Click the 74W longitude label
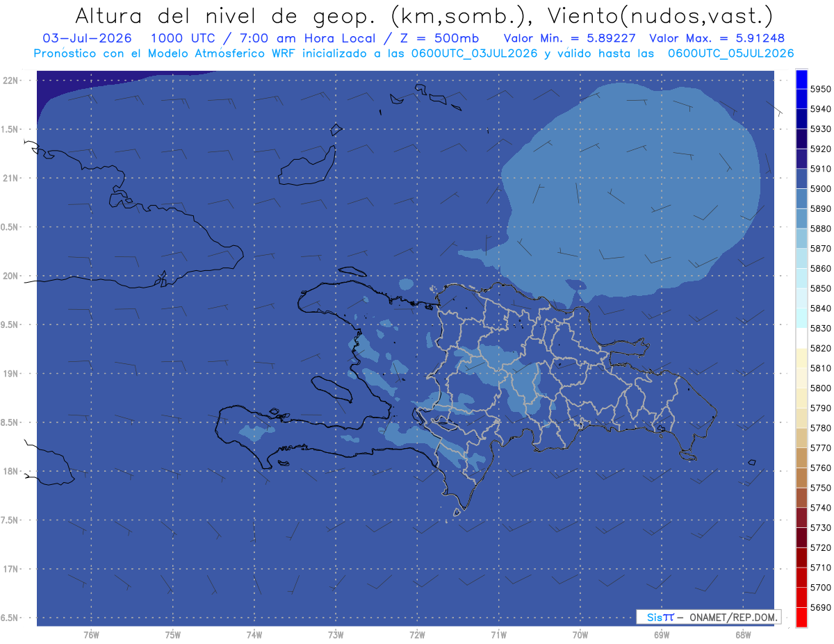The image size is (834, 644). 254,635
